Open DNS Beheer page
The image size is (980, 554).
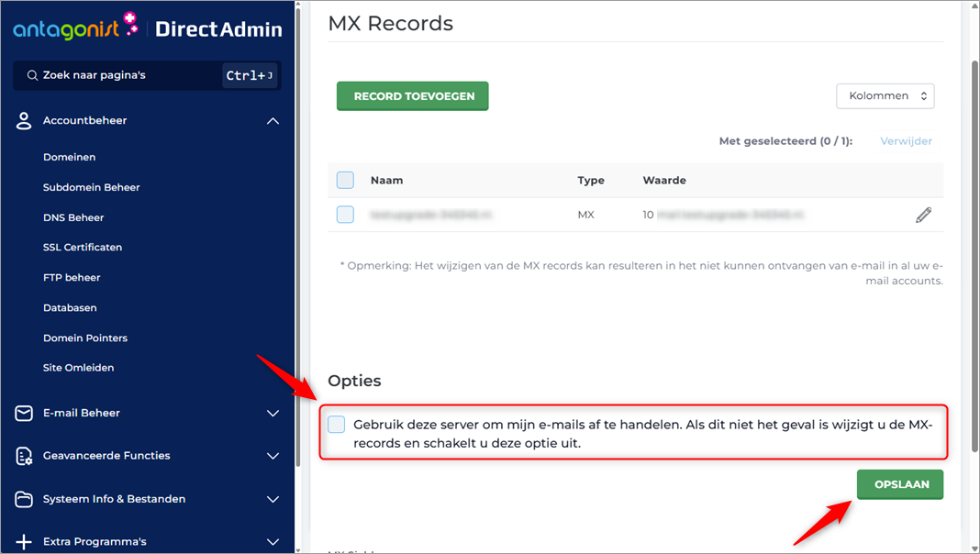coord(73,217)
